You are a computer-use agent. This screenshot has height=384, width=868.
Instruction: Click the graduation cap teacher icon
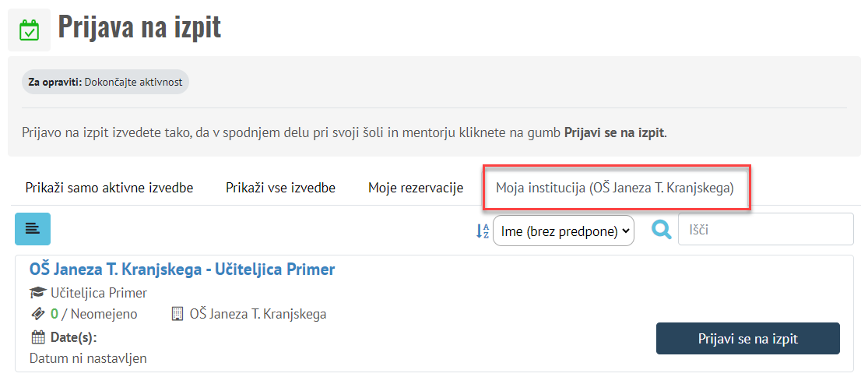(x=37, y=293)
